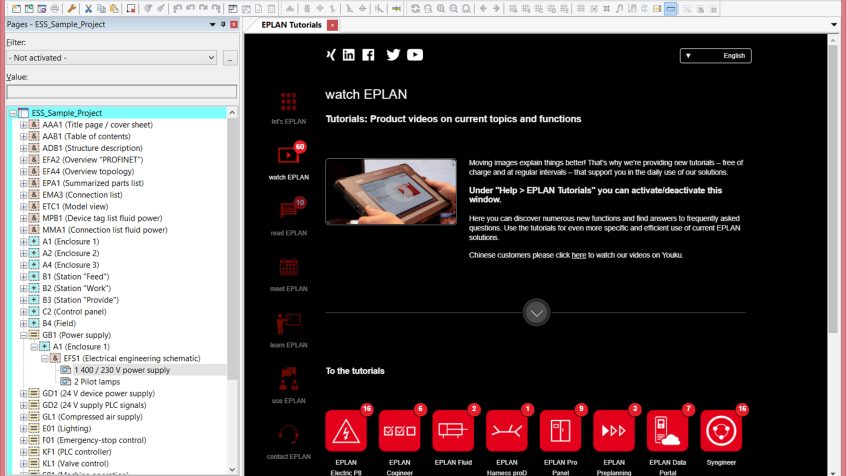Open meet EPLAN calendar section
The width and height of the screenshot is (846, 476).
[289, 275]
